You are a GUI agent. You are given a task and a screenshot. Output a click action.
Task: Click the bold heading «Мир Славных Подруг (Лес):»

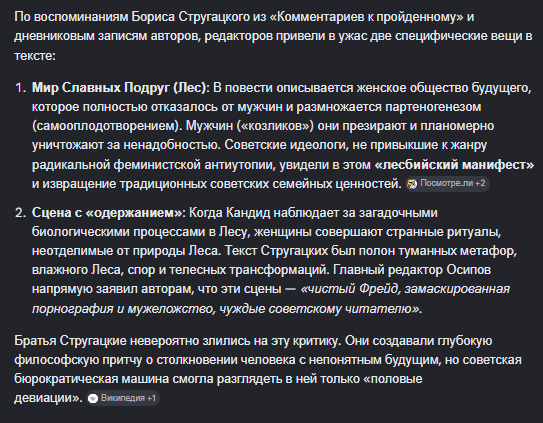click(x=121, y=88)
